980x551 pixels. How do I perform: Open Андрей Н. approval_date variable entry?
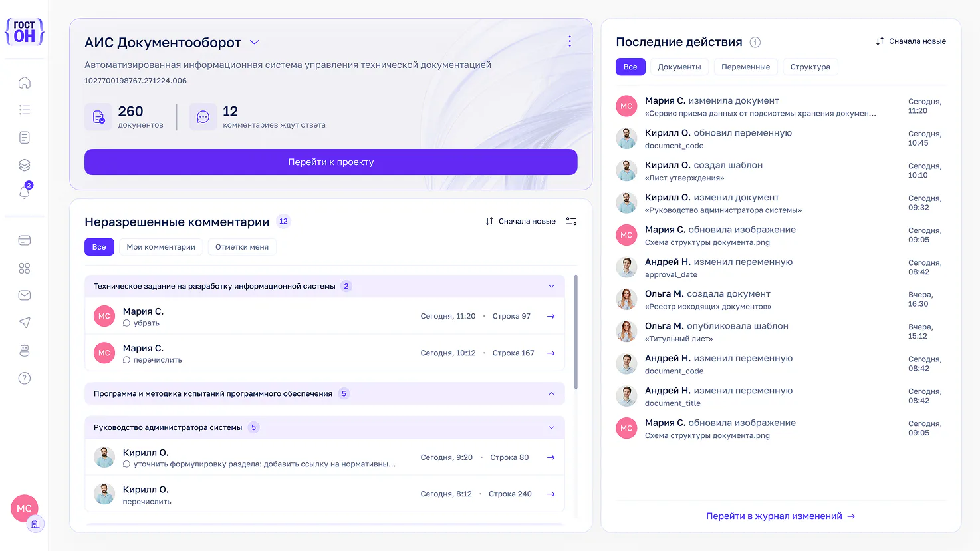coord(781,268)
